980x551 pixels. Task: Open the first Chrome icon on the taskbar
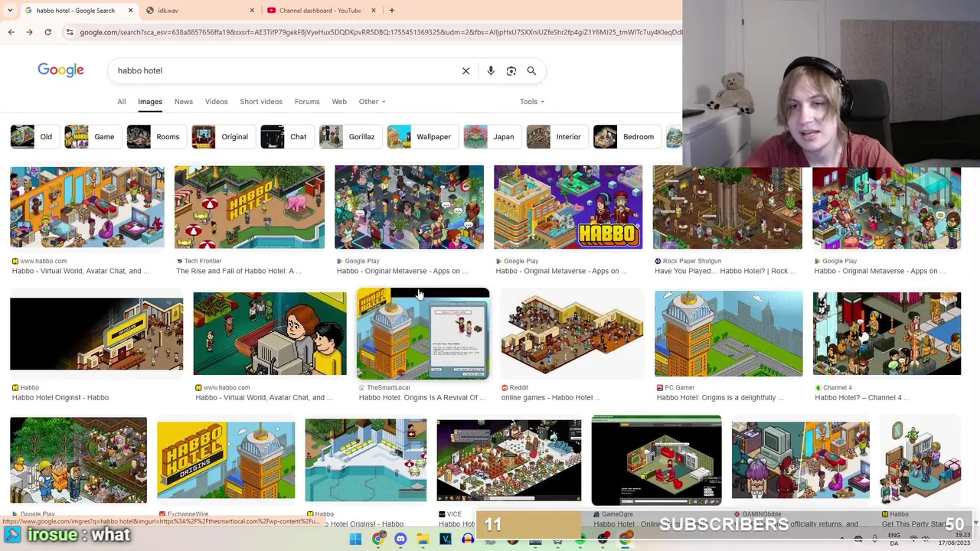[377, 540]
